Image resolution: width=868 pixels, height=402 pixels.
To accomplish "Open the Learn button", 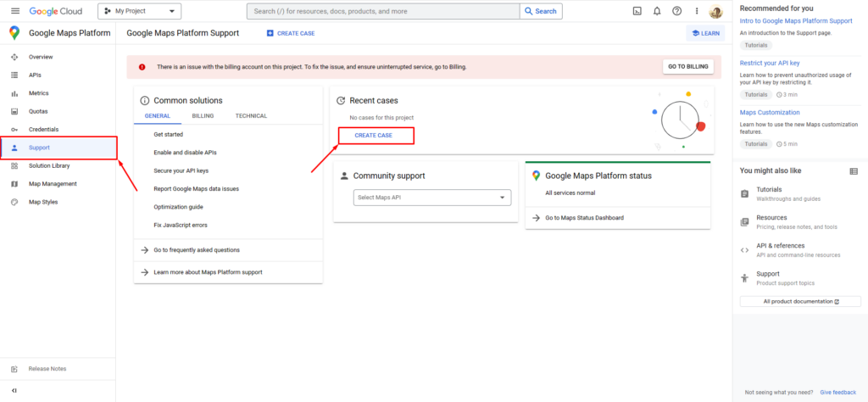I will (705, 33).
